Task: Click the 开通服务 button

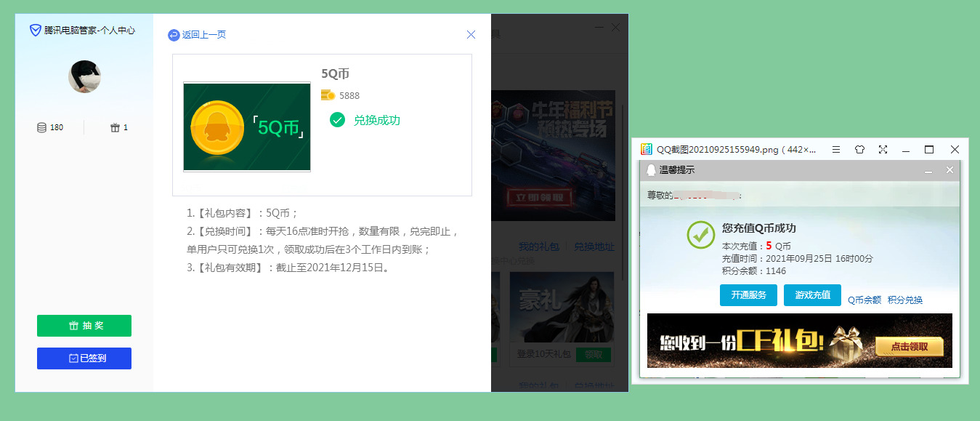Action: (x=748, y=295)
